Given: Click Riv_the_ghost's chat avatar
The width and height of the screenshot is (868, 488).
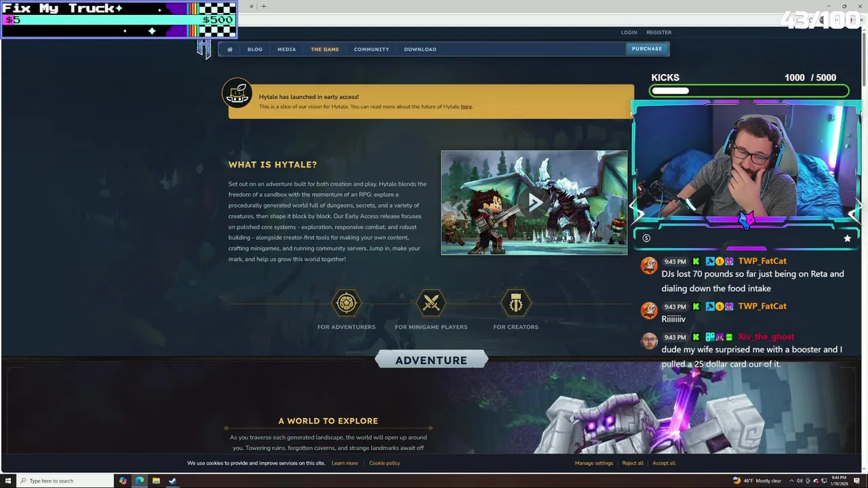Looking at the screenshot, I should (649, 340).
